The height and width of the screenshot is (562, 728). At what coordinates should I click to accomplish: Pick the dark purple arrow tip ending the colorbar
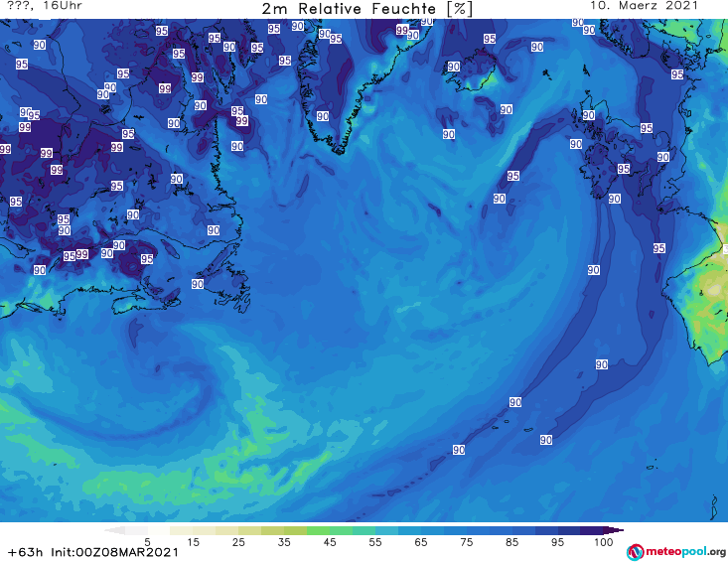coord(614,530)
